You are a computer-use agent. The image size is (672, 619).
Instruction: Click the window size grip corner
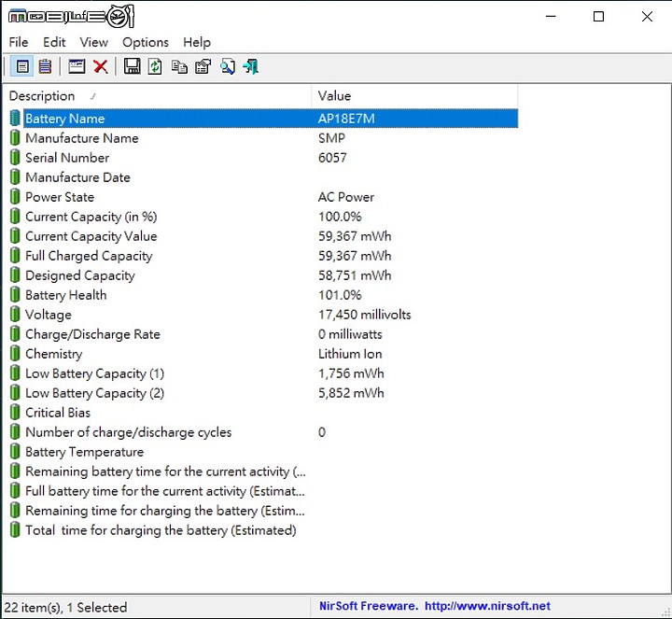click(665, 613)
